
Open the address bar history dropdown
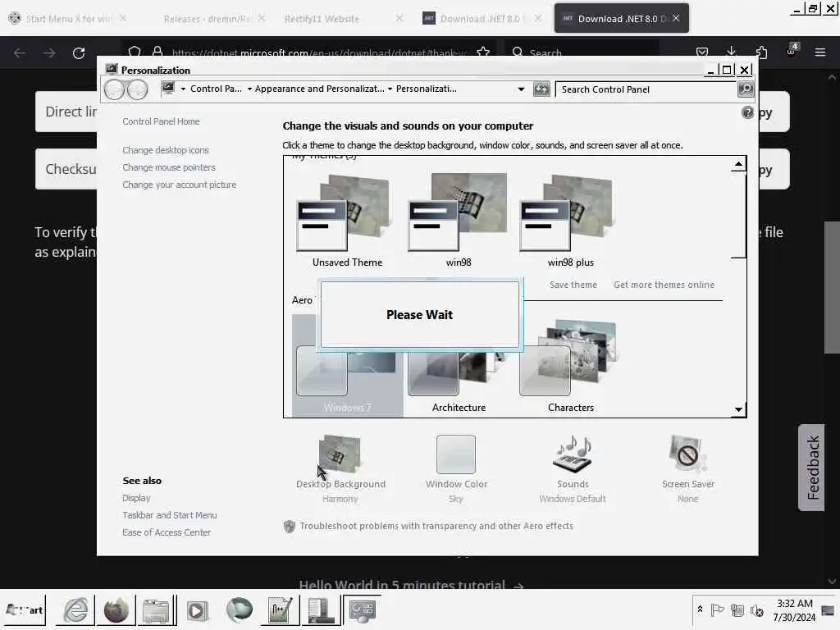[x=521, y=89]
